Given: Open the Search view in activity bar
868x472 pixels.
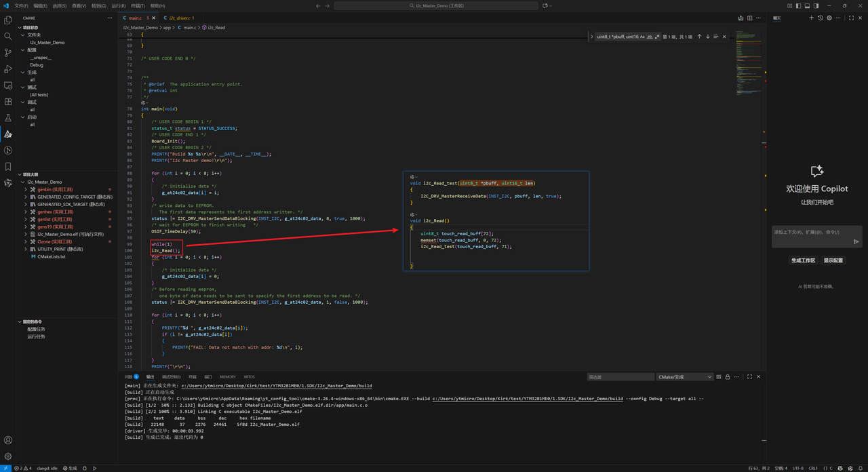Looking at the screenshot, I should click(x=8, y=37).
